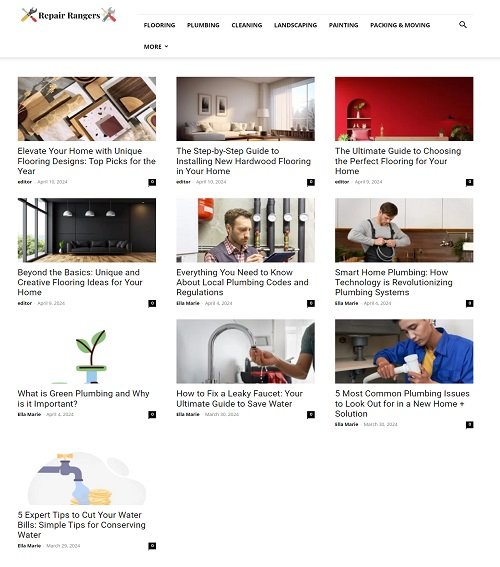Open Packing & Moving category
The height and width of the screenshot is (567, 500).
(x=400, y=25)
